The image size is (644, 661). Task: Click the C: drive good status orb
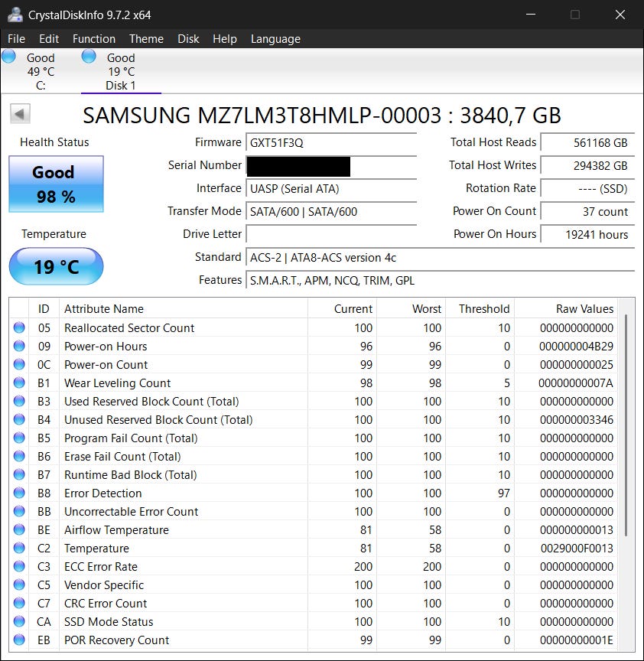point(9,57)
